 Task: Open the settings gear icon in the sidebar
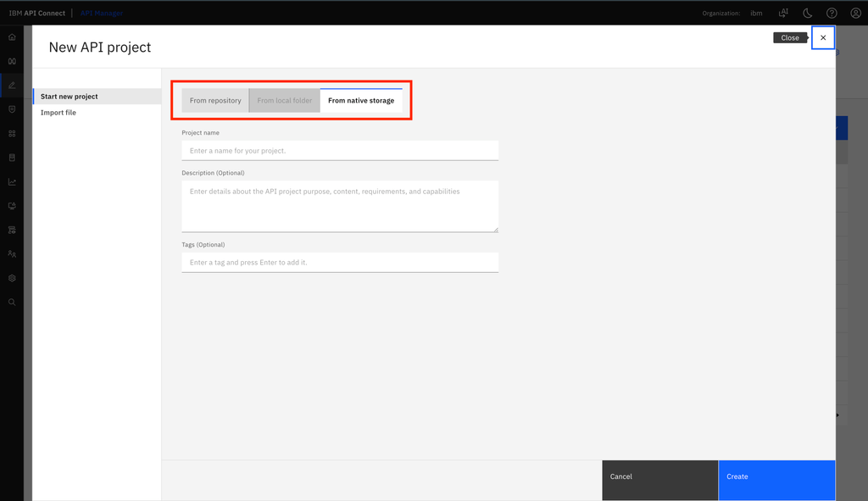pos(12,278)
